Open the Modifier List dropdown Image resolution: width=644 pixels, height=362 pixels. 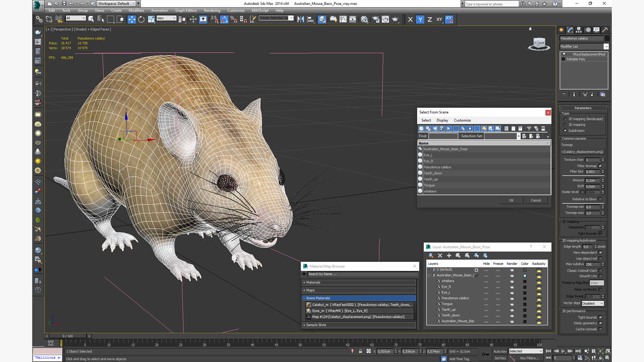pos(606,47)
